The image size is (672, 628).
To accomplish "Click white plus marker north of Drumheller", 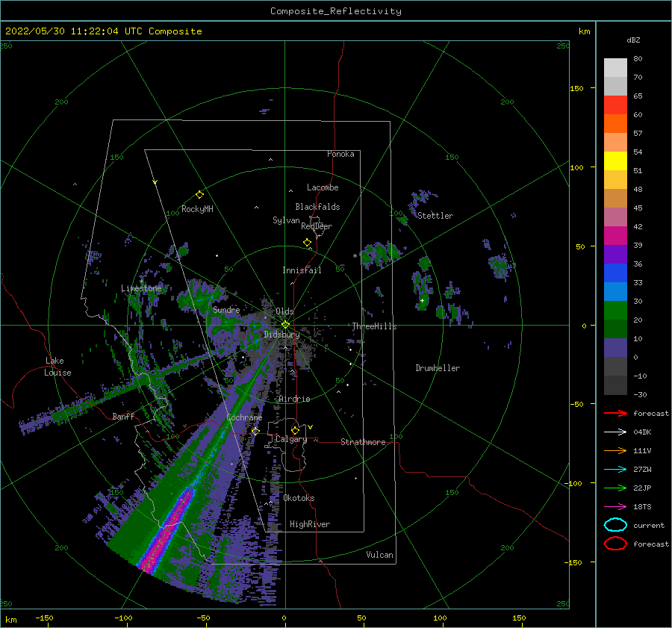I will pos(422,300).
